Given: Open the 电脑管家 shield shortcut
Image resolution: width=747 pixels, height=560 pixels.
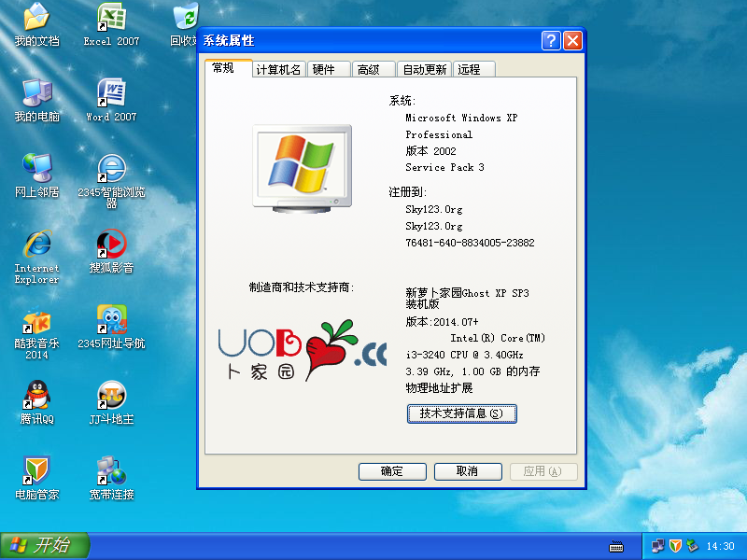Looking at the screenshot, I should (36, 478).
